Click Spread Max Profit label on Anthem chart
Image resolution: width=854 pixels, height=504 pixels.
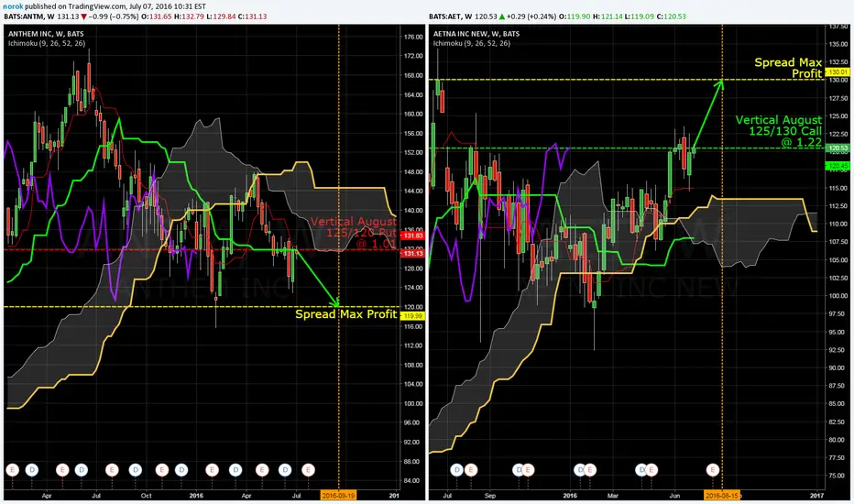345,313
